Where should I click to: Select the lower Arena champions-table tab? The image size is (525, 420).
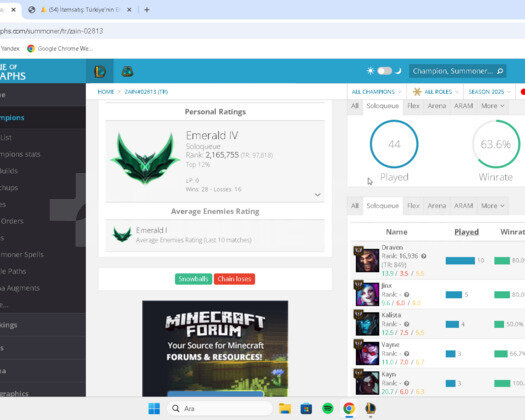[x=437, y=206]
